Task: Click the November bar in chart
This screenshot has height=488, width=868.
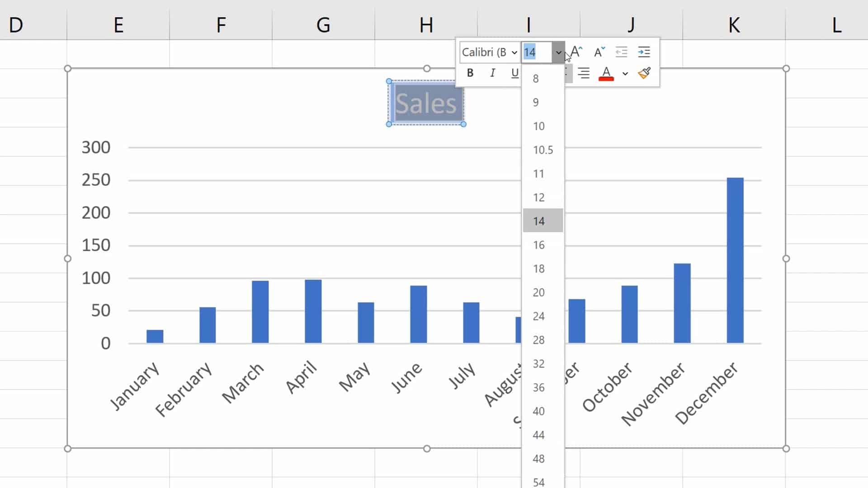Action: point(682,303)
